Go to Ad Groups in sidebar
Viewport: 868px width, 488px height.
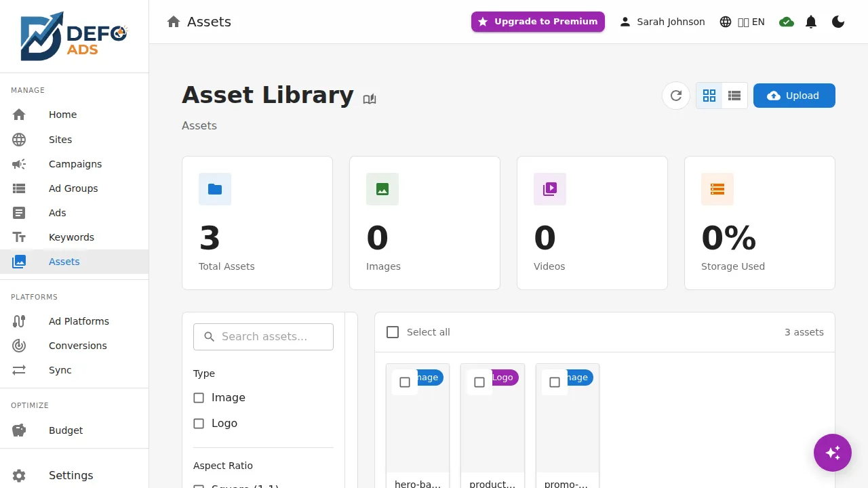(x=75, y=188)
